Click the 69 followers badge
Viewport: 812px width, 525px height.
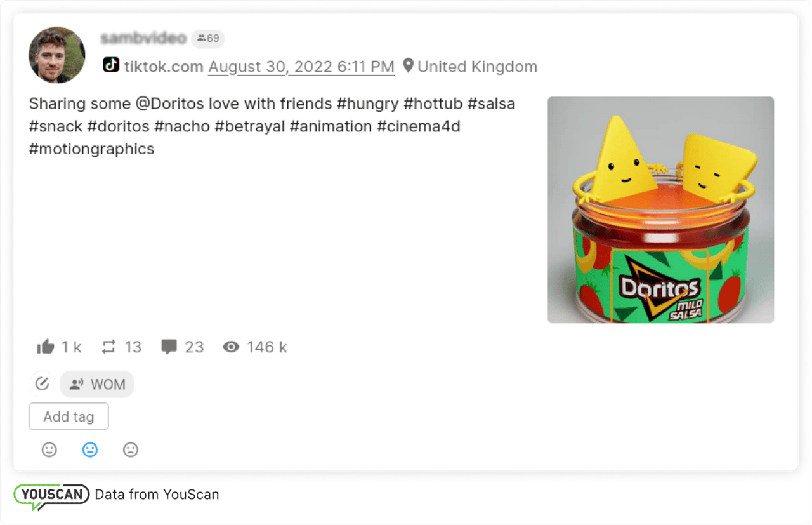click(x=208, y=39)
